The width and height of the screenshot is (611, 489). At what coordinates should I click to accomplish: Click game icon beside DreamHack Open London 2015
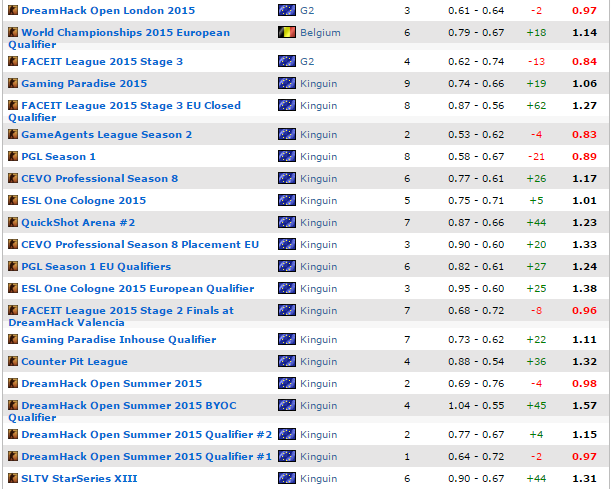(x=13, y=10)
